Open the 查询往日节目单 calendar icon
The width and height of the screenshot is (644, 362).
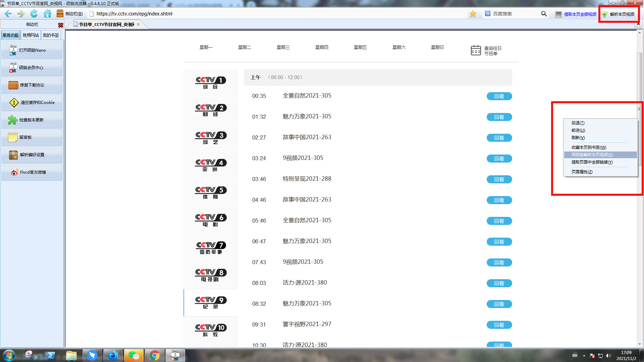pos(476,50)
